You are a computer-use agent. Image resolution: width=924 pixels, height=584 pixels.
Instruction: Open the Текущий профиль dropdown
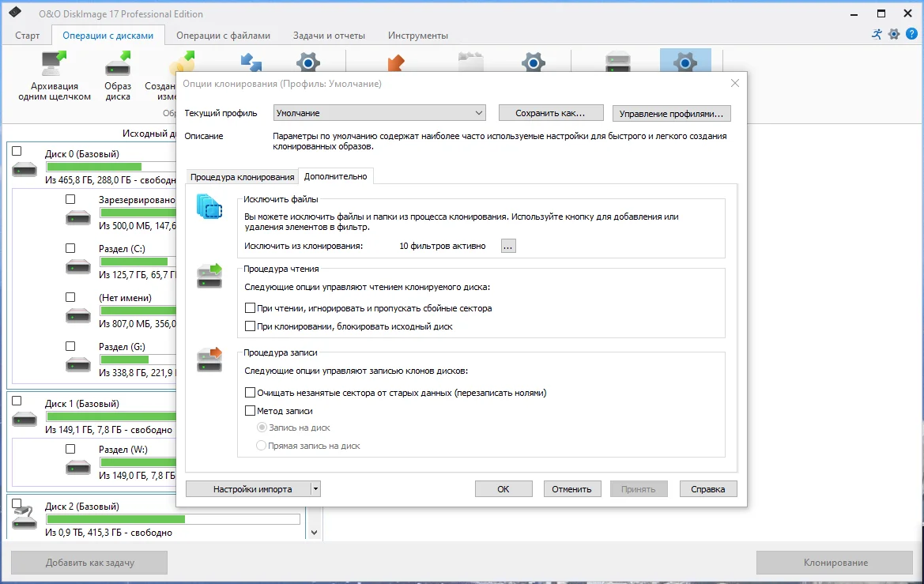tap(379, 112)
